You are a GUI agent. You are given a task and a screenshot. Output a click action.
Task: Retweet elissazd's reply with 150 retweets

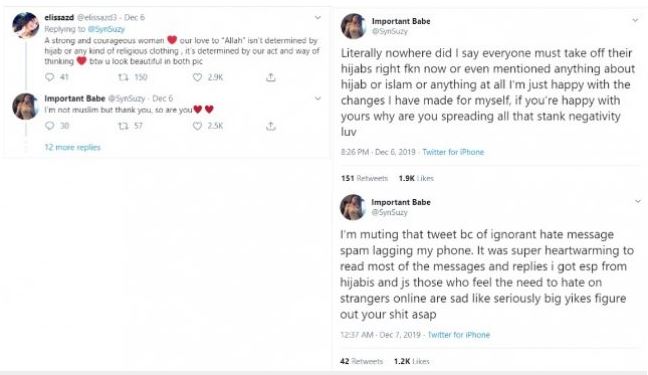tap(123, 77)
